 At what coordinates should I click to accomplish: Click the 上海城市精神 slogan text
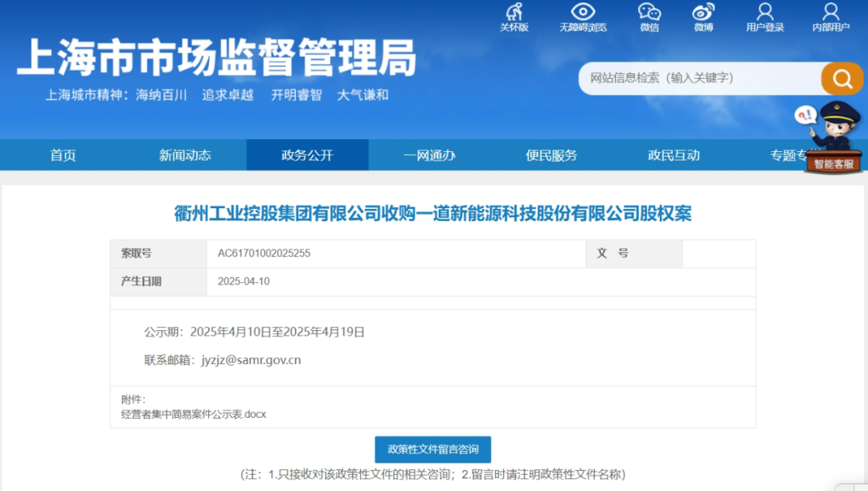[217, 95]
